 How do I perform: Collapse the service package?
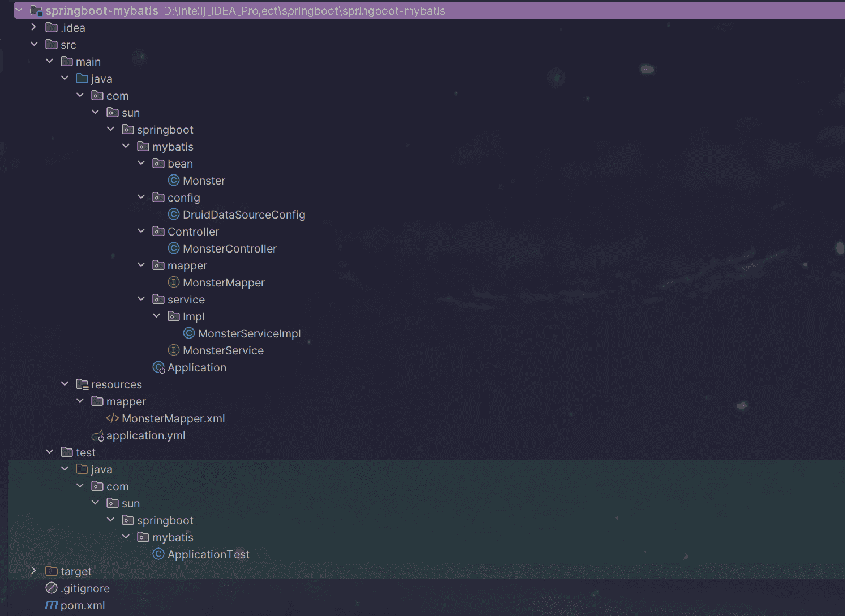click(141, 299)
